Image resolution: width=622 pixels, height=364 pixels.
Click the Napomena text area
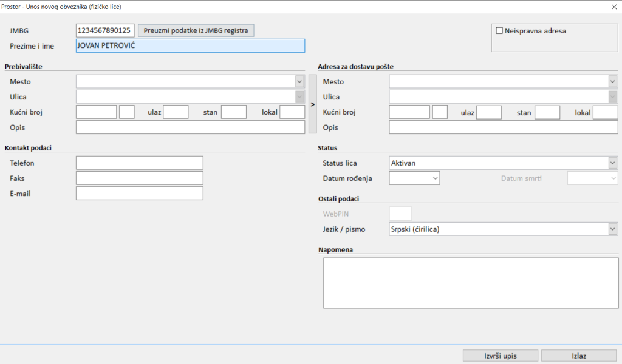470,283
